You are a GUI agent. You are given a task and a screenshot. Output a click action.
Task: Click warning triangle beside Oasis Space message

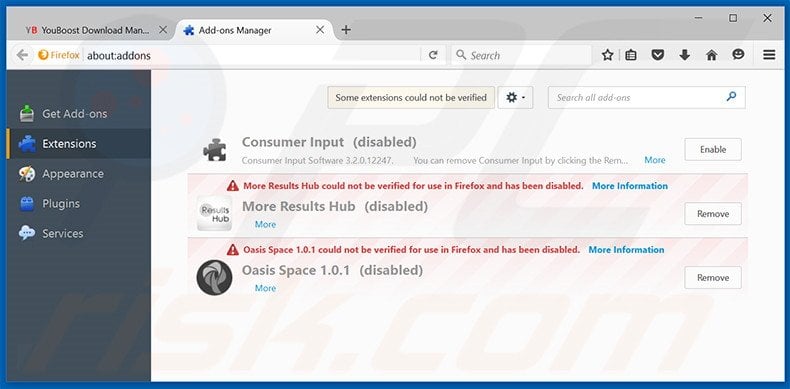(x=233, y=249)
